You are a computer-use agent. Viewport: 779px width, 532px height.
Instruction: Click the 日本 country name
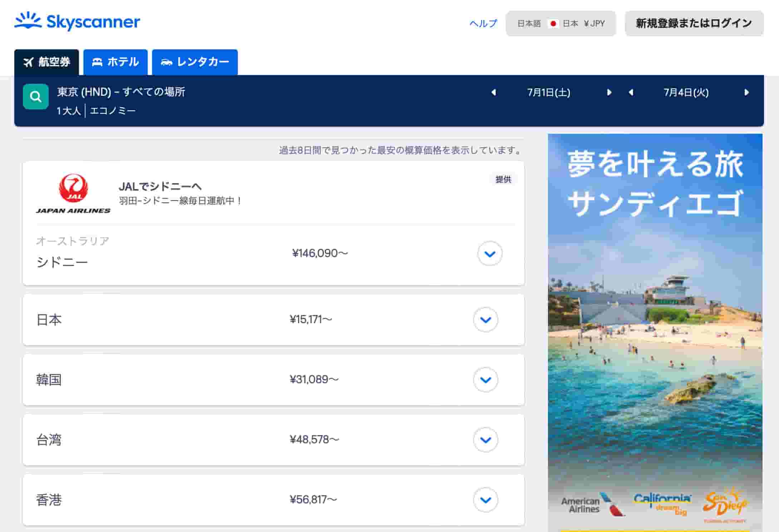(49, 320)
